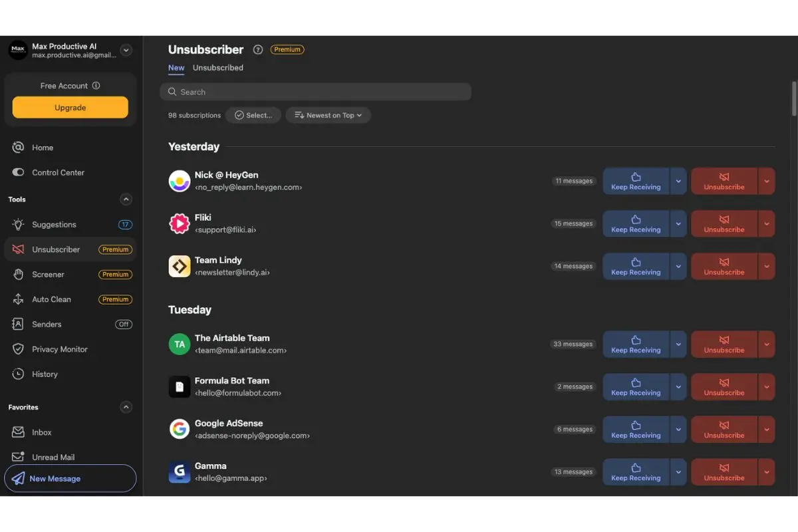The height and width of the screenshot is (532, 798).
Task: Open the Auto Clean tool
Action: (x=70, y=299)
